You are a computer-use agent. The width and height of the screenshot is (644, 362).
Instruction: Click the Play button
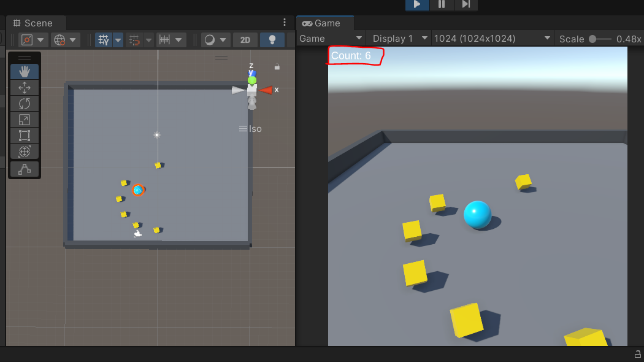(417, 4)
